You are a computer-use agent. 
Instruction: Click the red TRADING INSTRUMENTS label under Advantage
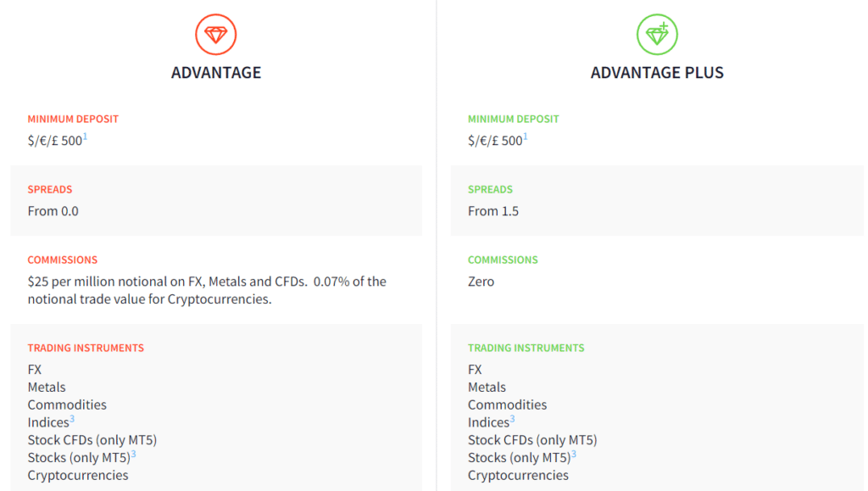click(x=86, y=349)
